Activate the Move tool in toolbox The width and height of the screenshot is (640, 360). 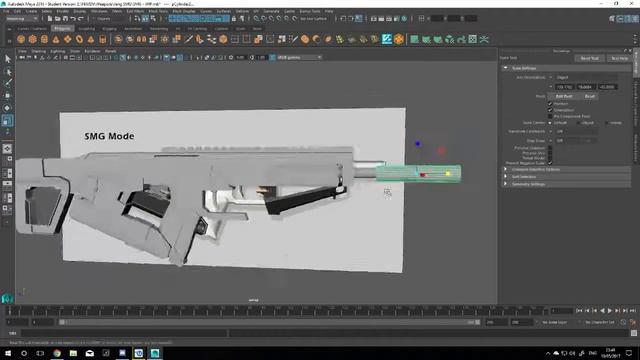tap(7, 96)
